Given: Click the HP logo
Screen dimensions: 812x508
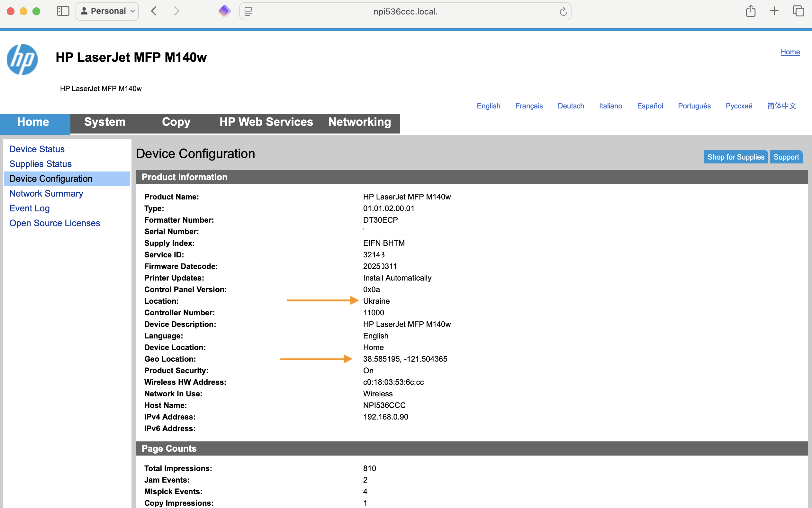Looking at the screenshot, I should [x=22, y=60].
